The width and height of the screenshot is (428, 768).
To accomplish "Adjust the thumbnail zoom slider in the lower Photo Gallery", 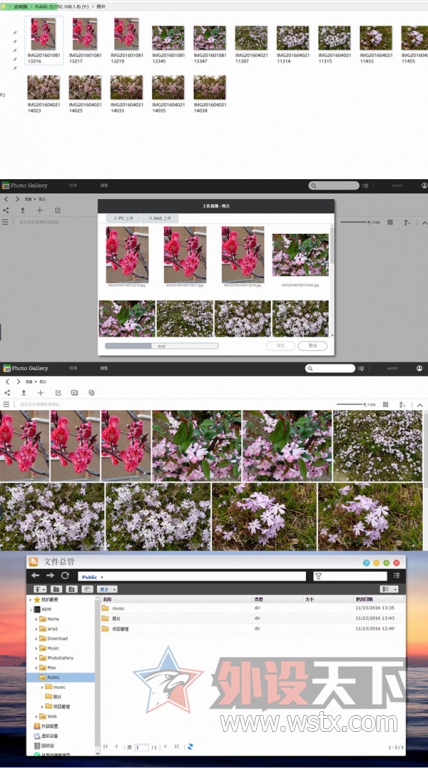I will coord(352,405).
